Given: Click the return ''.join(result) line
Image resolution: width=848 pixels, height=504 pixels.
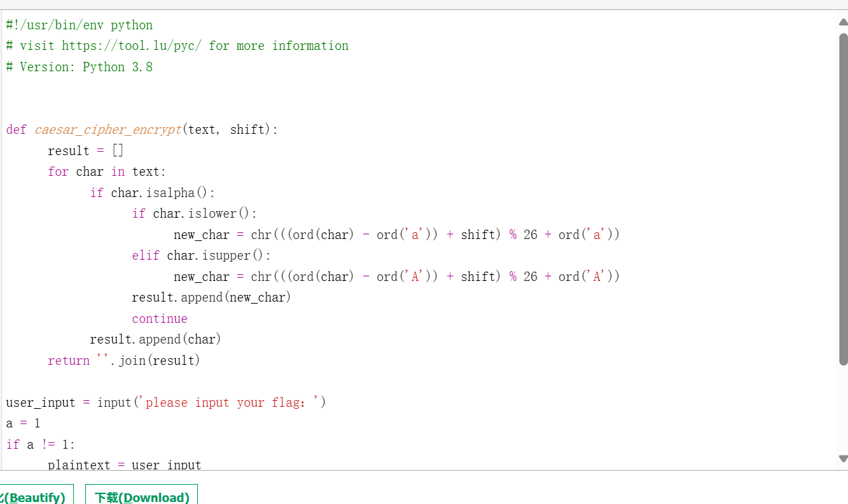Looking at the screenshot, I should [x=124, y=361].
